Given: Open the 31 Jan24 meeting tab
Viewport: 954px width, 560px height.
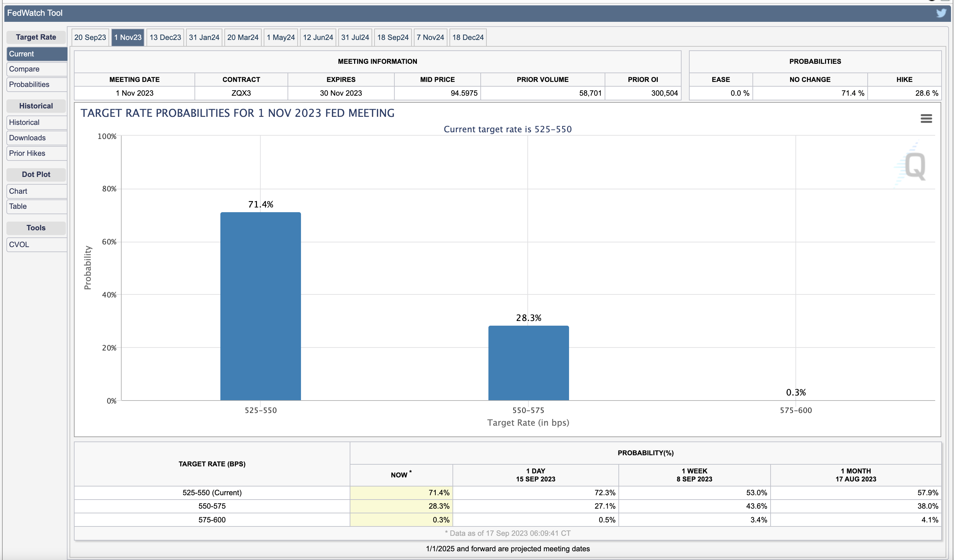Looking at the screenshot, I should (x=204, y=38).
